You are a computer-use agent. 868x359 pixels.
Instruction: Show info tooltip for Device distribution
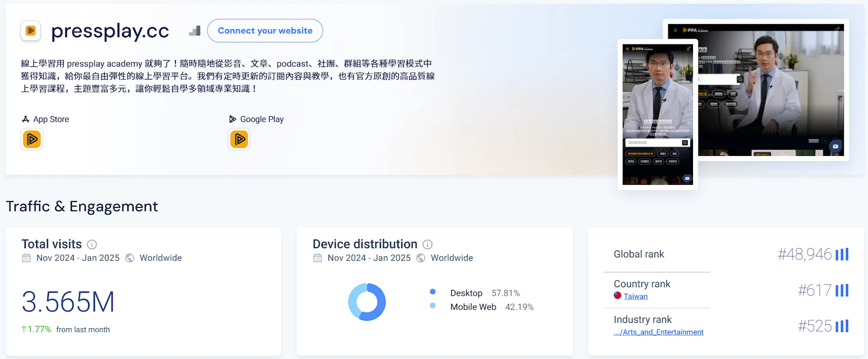click(x=427, y=245)
